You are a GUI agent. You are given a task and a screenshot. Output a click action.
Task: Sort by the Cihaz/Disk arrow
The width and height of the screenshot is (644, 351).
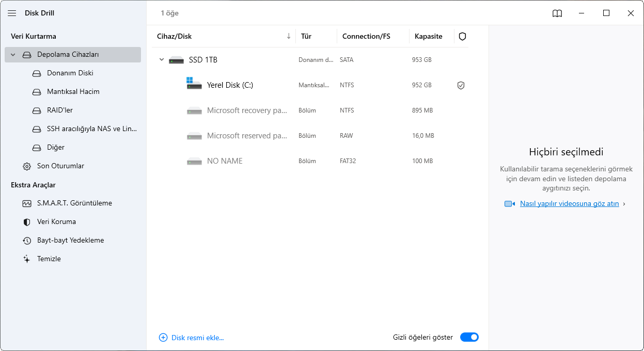coord(289,37)
